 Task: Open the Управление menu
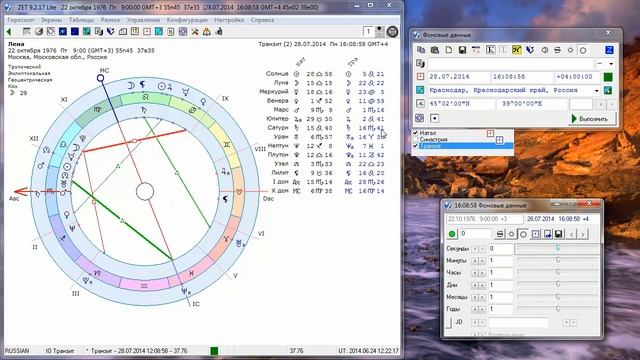[x=143, y=20]
